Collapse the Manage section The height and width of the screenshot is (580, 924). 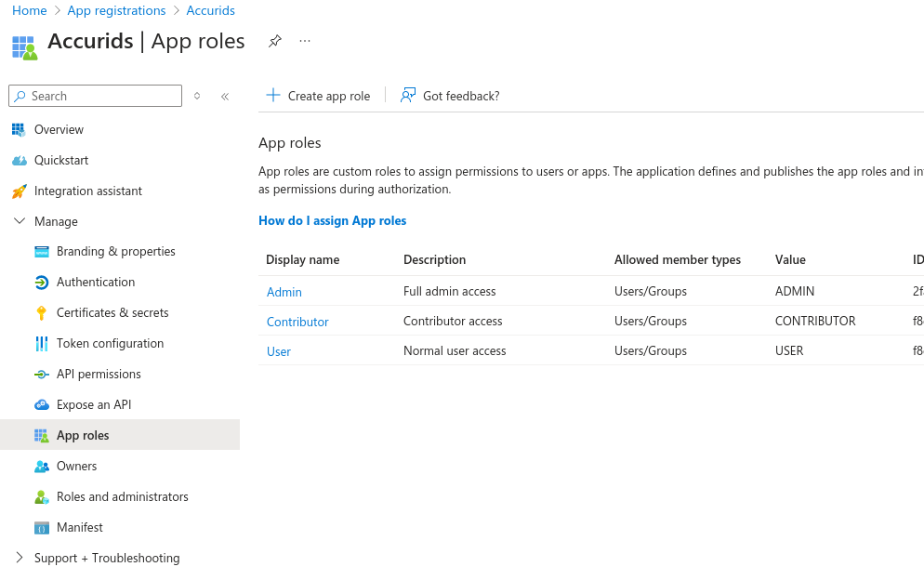[x=20, y=221]
